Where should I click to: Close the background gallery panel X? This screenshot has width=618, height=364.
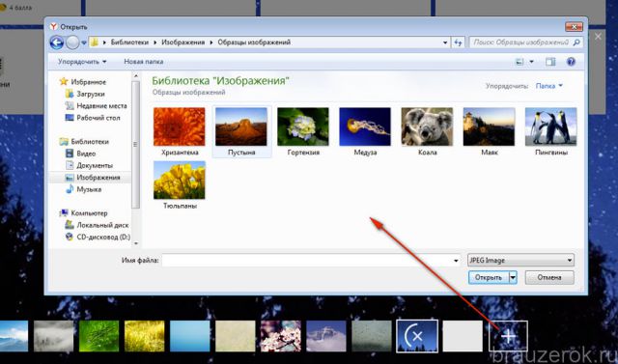pyautogui.click(x=598, y=37)
